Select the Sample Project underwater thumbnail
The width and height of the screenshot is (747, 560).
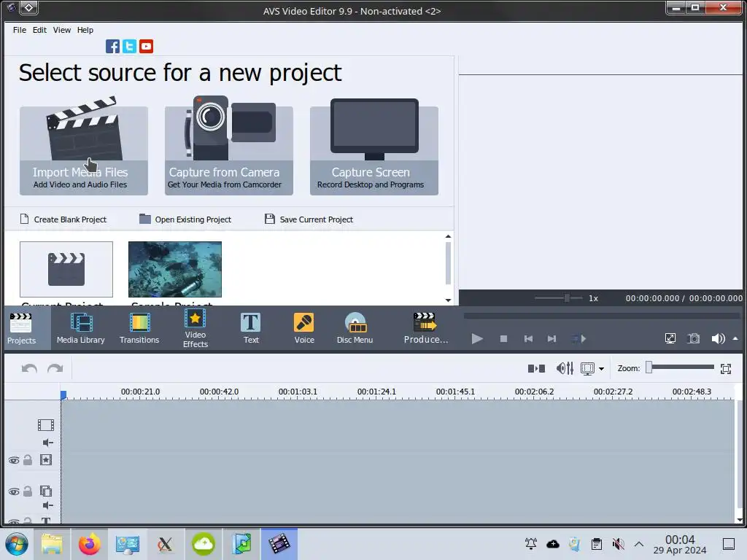175,269
